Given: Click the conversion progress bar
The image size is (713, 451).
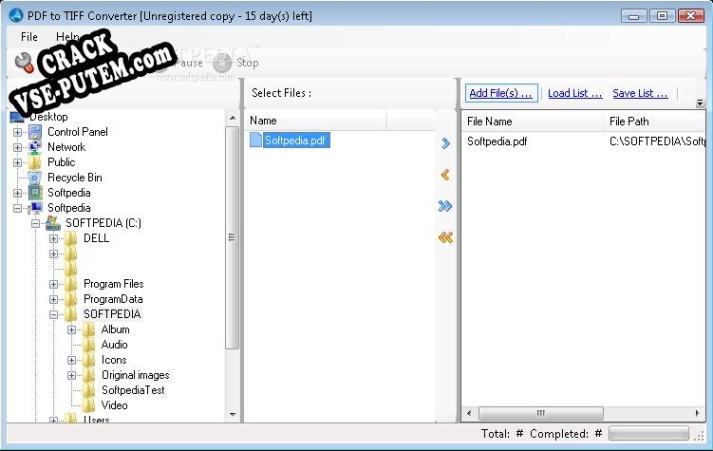Looking at the screenshot, I should pos(648,434).
